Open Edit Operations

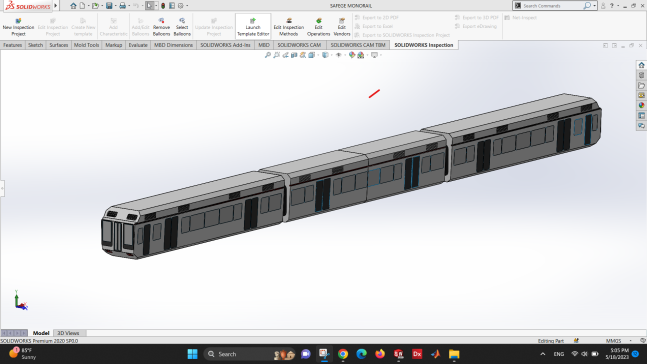coord(319,27)
